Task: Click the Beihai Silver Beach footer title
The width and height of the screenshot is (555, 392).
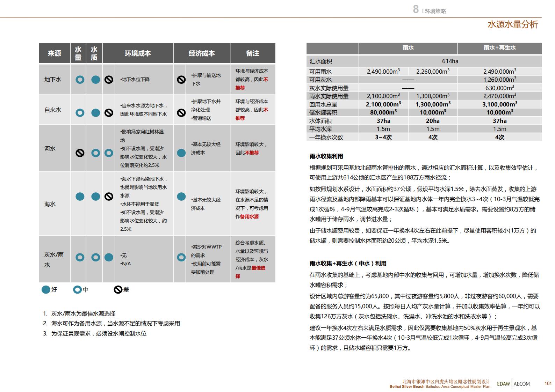Action: [440, 386]
